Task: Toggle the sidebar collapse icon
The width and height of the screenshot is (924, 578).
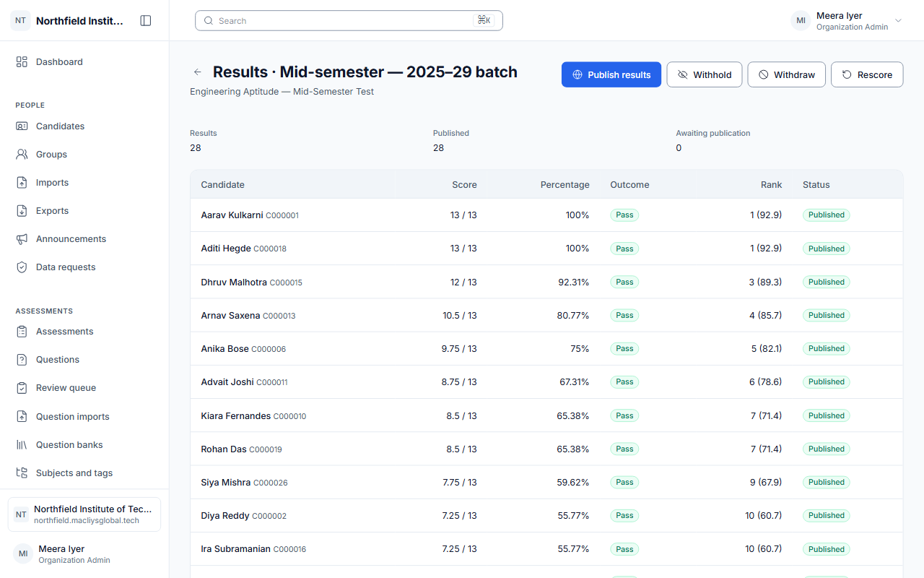Action: tap(146, 21)
